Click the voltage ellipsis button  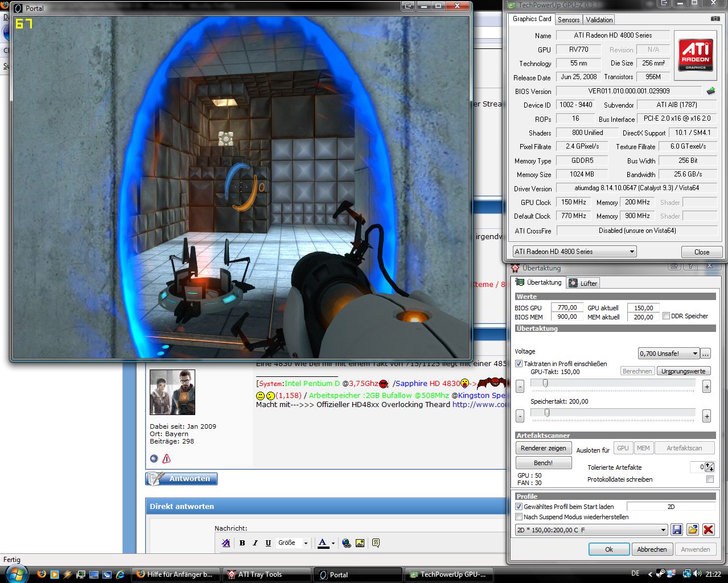tap(705, 354)
